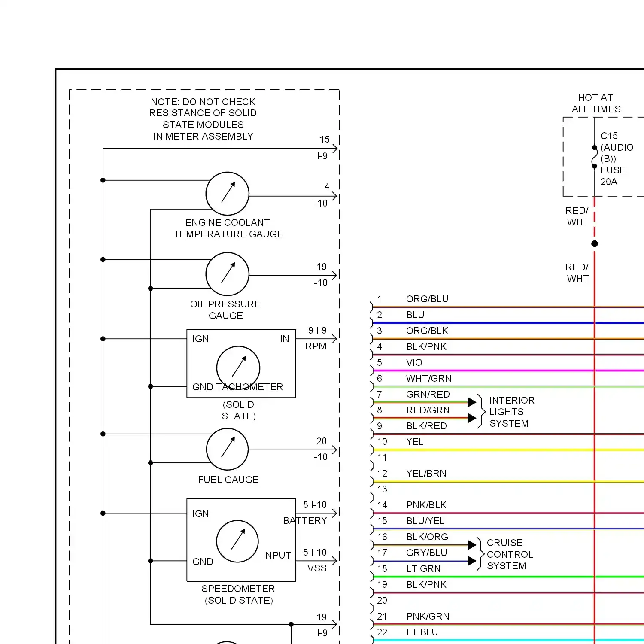Click the 9 I-9 RPM terminal label
Image resolution: width=644 pixels, height=644 pixels.
click(316, 338)
